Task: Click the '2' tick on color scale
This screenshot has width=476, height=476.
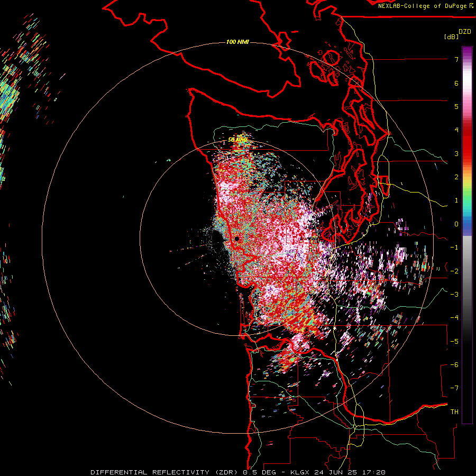Action: pyautogui.click(x=456, y=177)
